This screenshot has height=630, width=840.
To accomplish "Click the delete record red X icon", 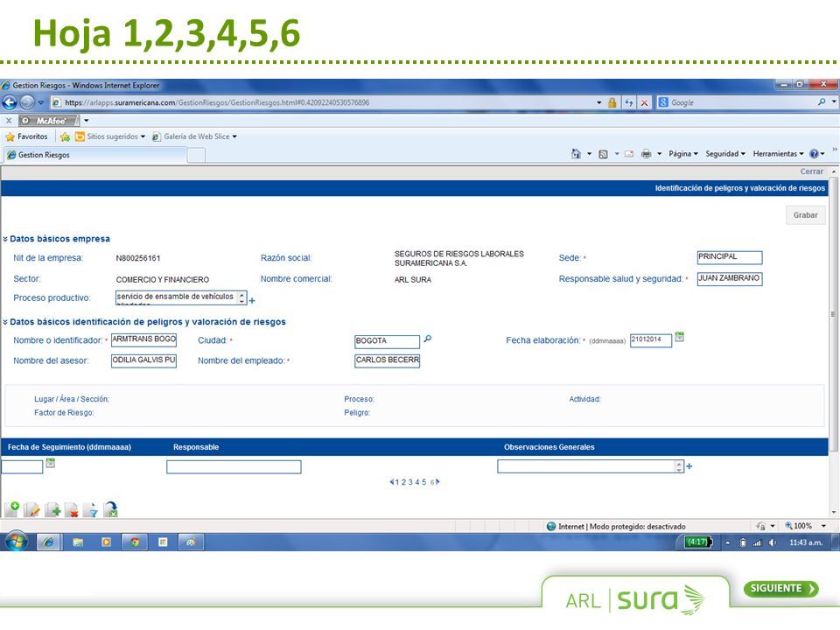I will click(72, 509).
